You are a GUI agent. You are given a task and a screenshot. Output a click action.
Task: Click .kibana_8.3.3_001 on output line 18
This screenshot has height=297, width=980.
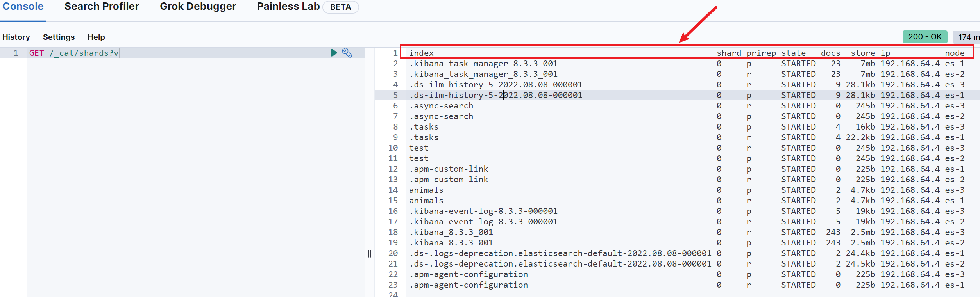(451, 232)
